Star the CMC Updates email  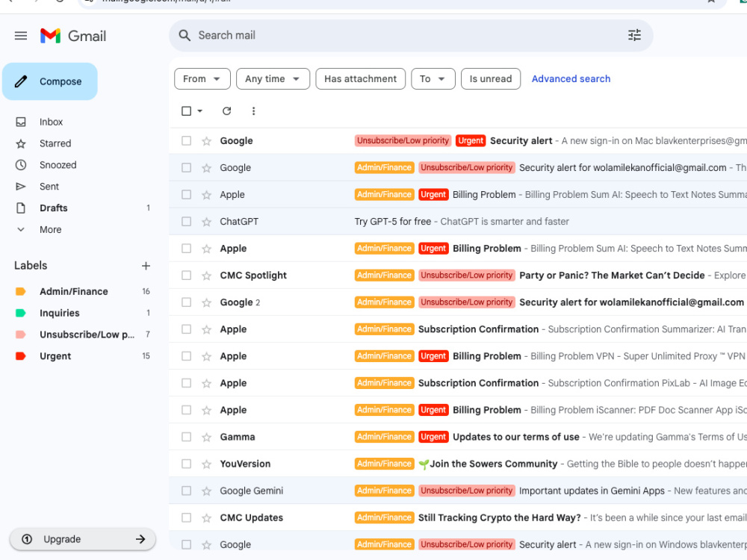[206, 518]
